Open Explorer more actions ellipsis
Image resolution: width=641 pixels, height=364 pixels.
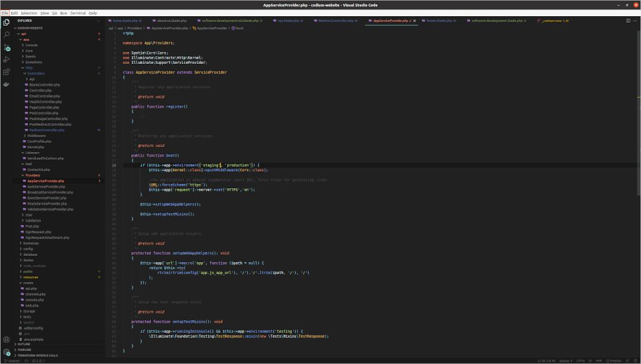pos(98,21)
